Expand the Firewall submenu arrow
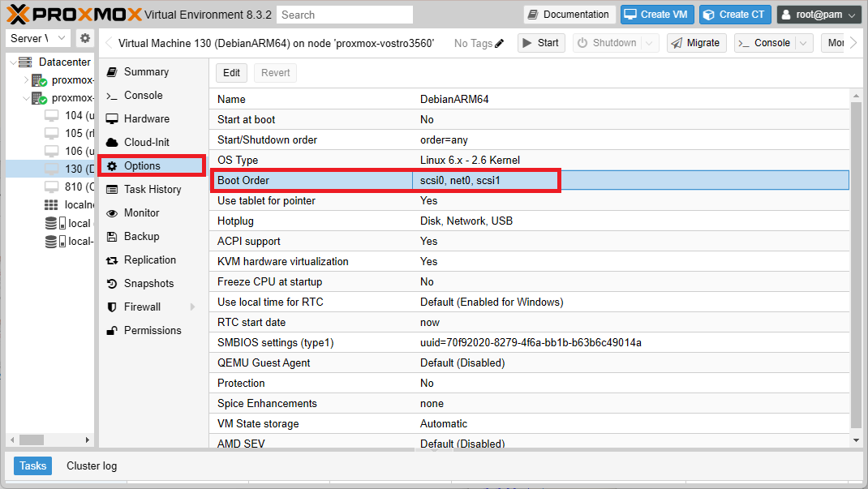This screenshot has width=868, height=489. [x=192, y=307]
